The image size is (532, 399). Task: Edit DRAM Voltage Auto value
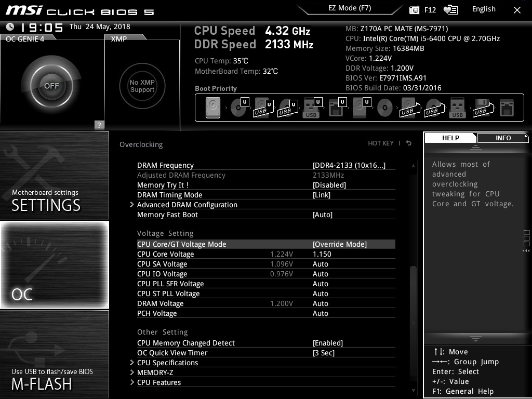[320, 303]
